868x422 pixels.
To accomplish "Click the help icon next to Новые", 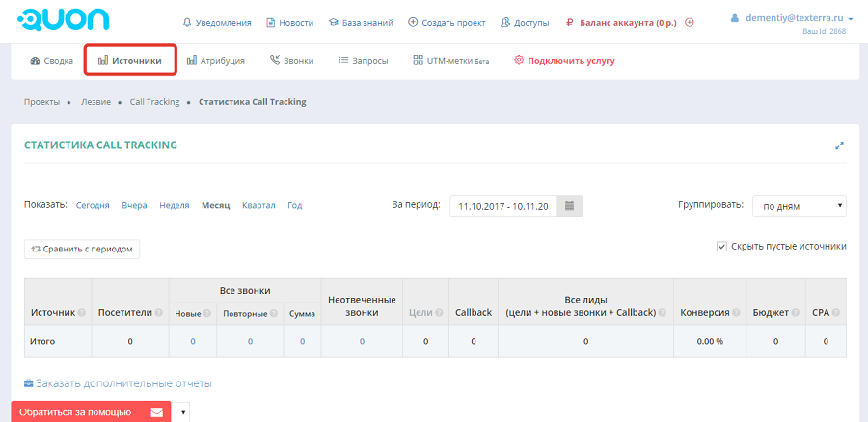I will [x=207, y=313].
